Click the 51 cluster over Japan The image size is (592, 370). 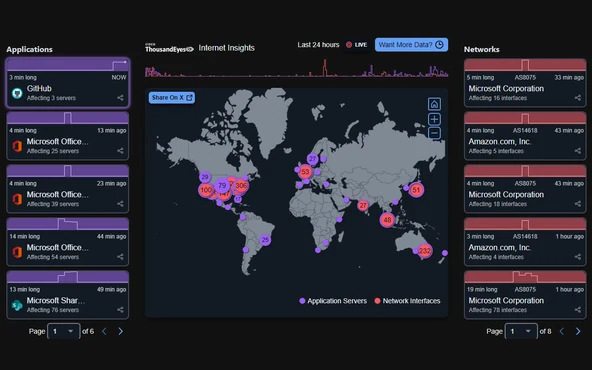[x=416, y=190]
